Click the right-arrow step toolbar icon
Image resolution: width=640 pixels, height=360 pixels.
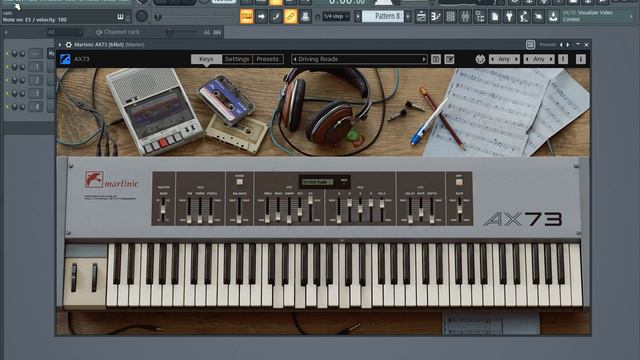click(261, 17)
